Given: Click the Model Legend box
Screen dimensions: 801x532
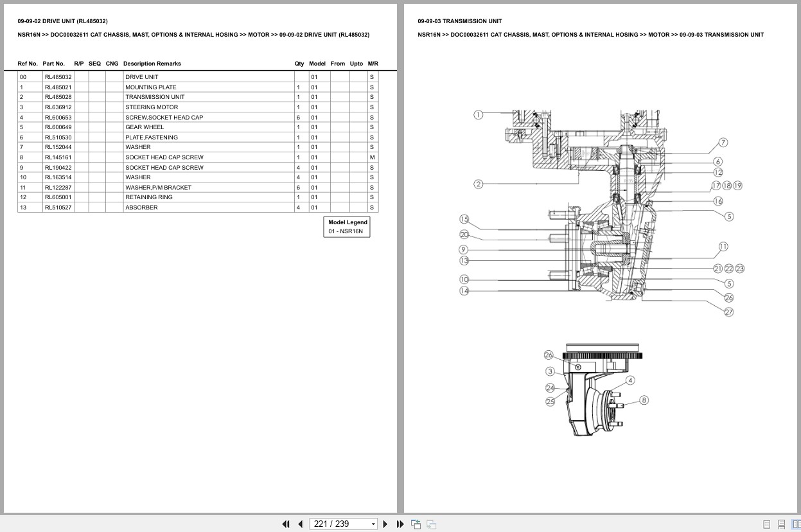Looking at the screenshot, I should coord(348,227).
